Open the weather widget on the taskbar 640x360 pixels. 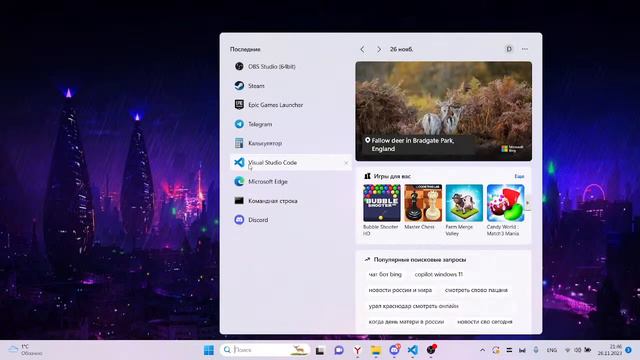[x=25, y=350]
